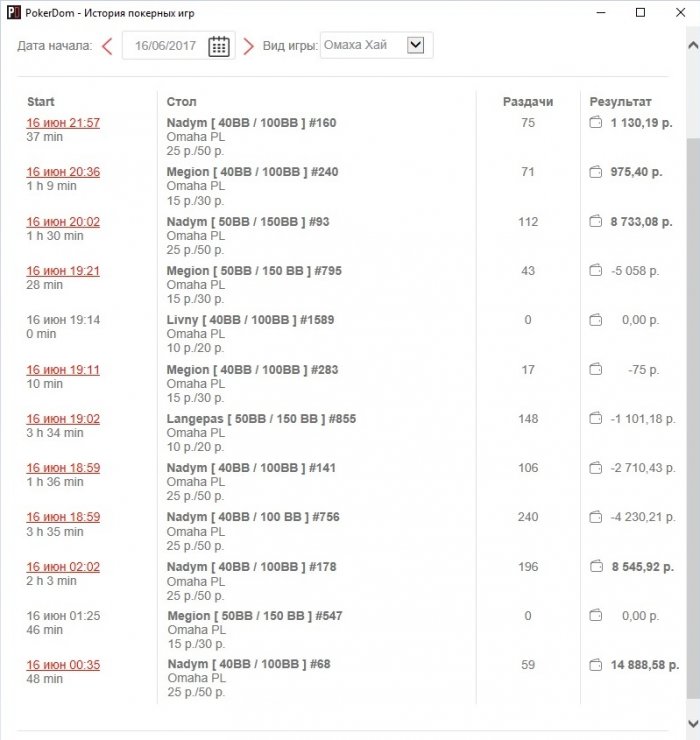The height and width of the screenshot is (740, 700).
Task: Open session 16 июн 19:21
Action: coord(63,271)
